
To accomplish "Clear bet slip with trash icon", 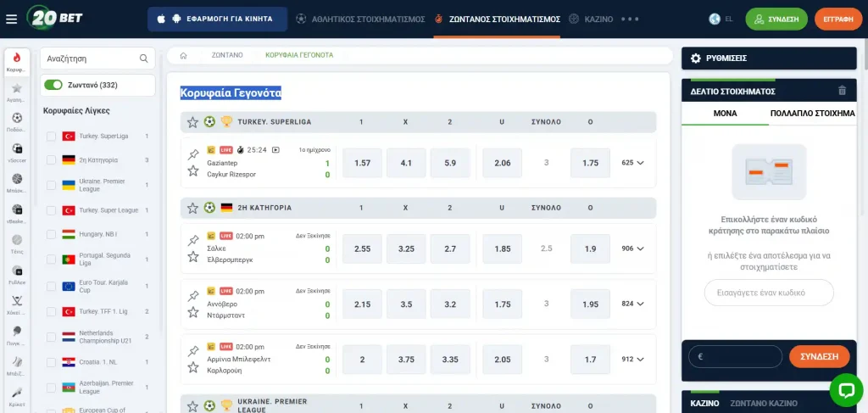I will point(842,91).
